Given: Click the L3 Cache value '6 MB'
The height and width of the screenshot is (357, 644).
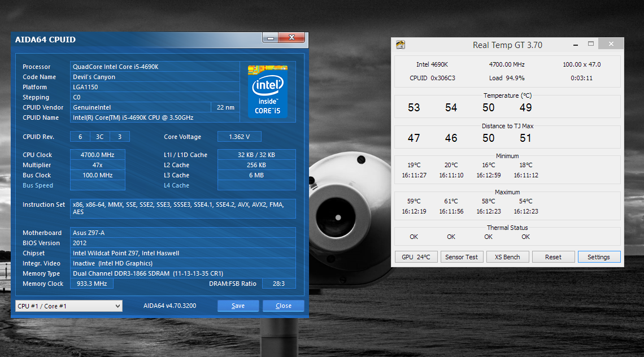Looking at the screenshot, I should click(256, 175).
